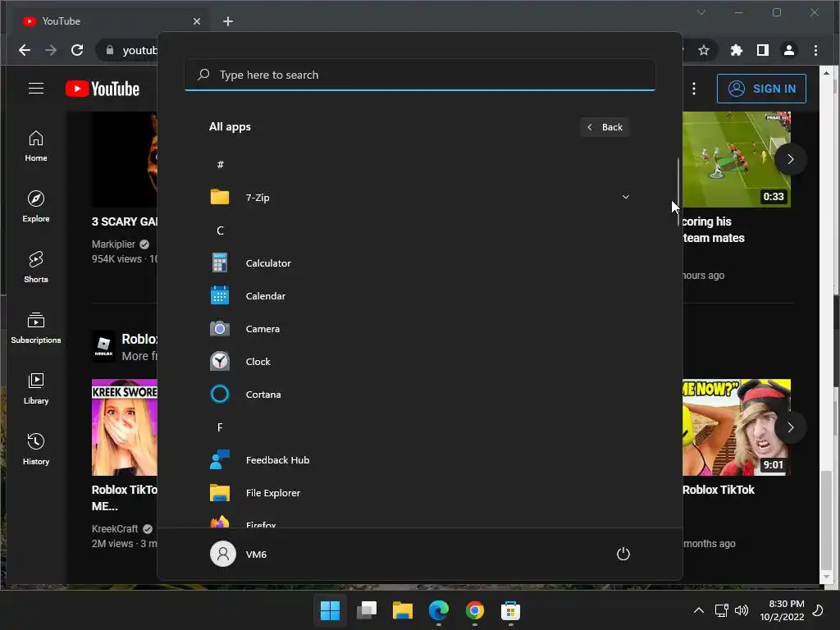Open a new Chrome tab

[x=228, y=21]
